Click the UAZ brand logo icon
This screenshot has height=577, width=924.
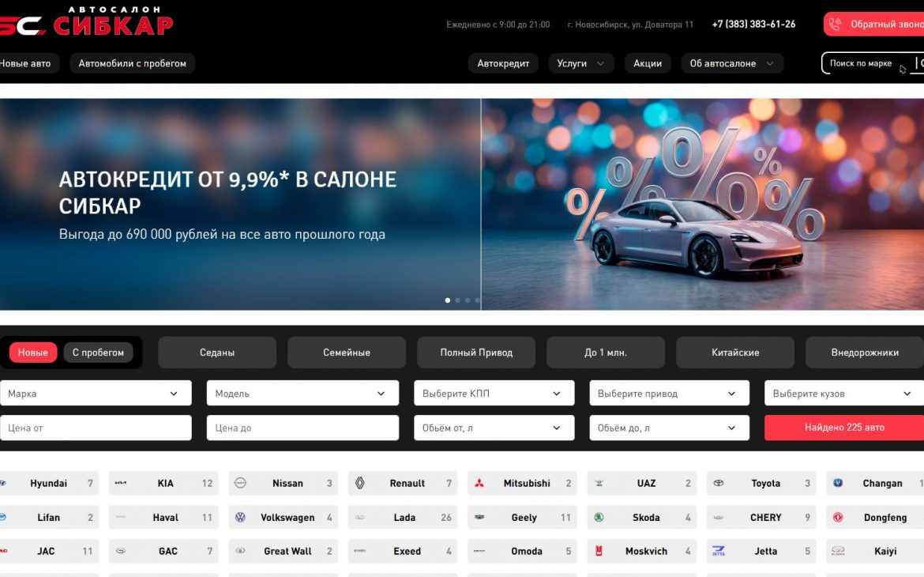(599, 483)
